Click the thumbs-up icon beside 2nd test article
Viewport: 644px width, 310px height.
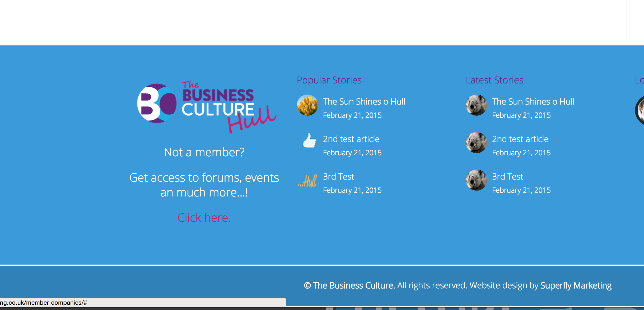coord(308,141)
